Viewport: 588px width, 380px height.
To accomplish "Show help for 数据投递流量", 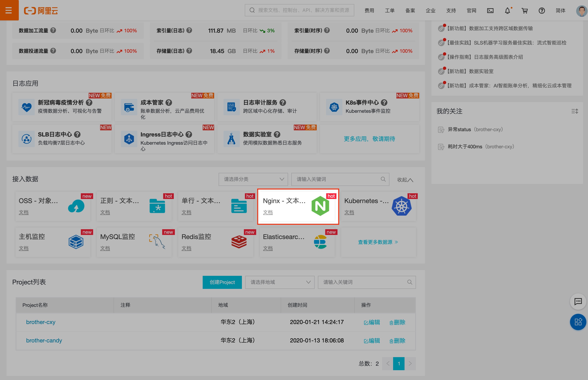I will coord(53,51).
